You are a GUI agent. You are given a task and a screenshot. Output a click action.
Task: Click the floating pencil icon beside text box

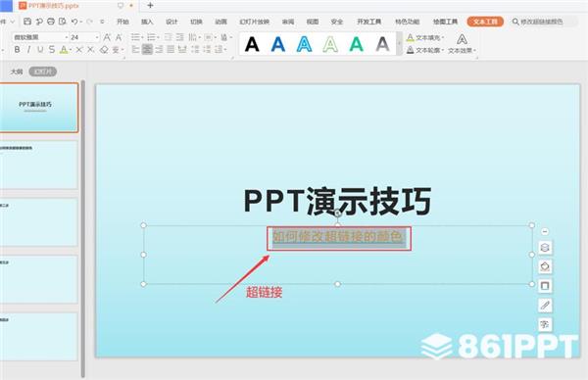(545, 305)
